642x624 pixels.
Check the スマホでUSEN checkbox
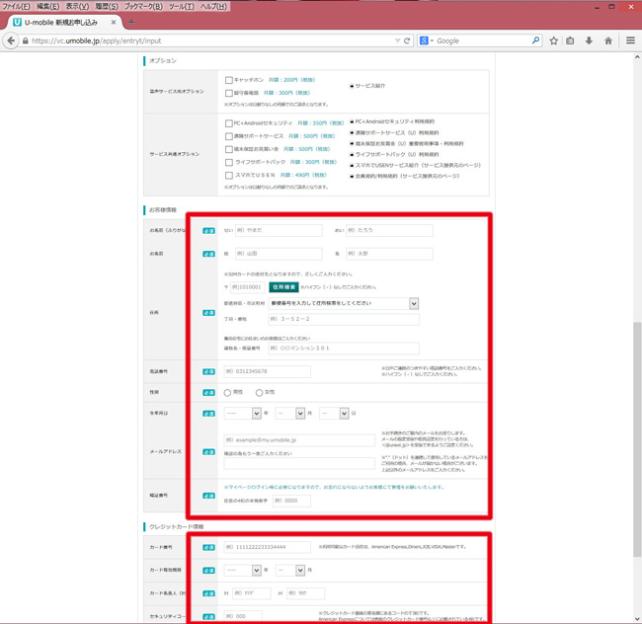click(229, 175)
